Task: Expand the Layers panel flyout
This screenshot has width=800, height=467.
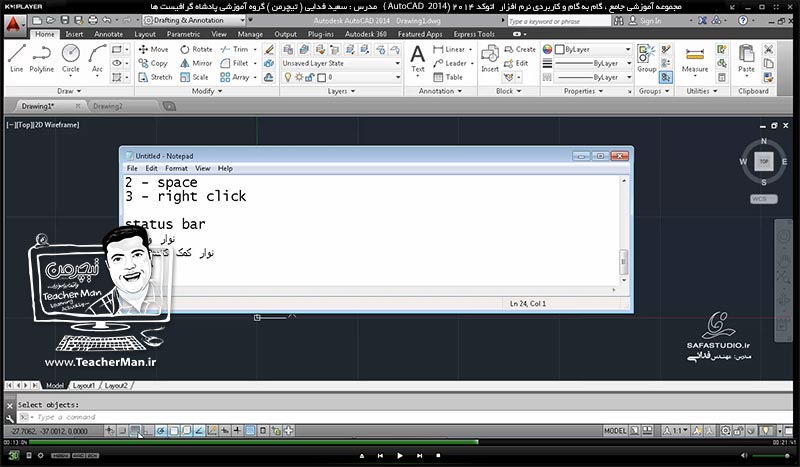Action: coord(341,91)
